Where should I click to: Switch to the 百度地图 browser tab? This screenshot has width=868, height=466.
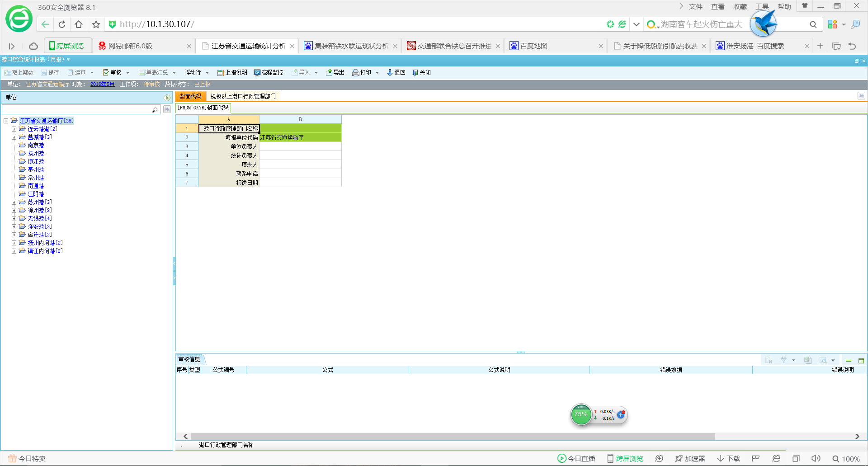point(533,46)
